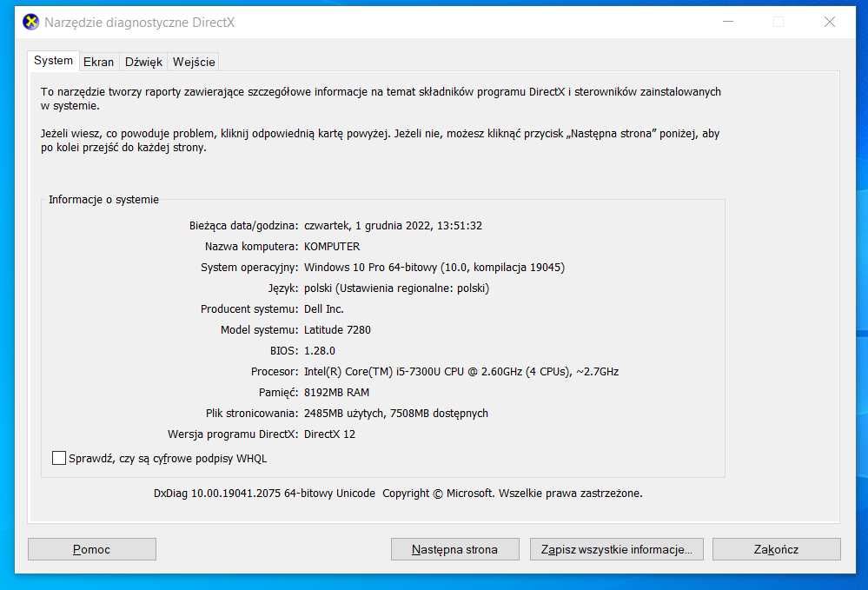Click the page file value 2485MB użytych
The image size is (868, 590).
pyautogui.click(x=396, y=414)
